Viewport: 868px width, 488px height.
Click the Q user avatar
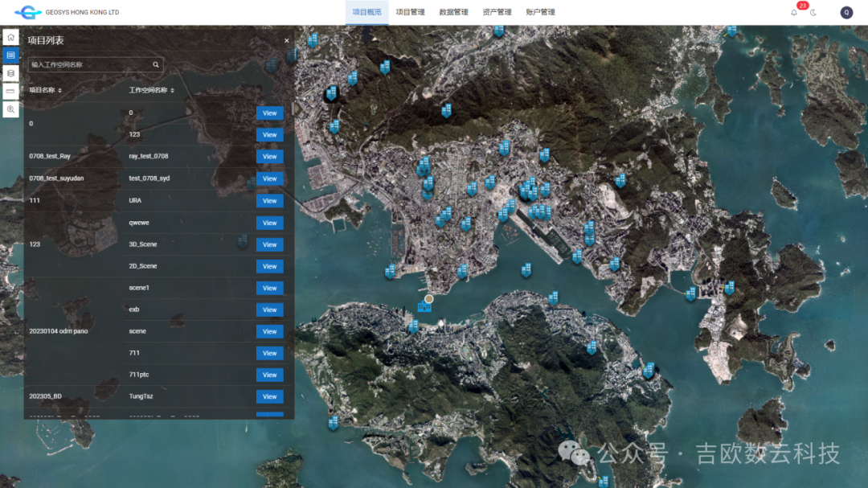tap(846, 12)
